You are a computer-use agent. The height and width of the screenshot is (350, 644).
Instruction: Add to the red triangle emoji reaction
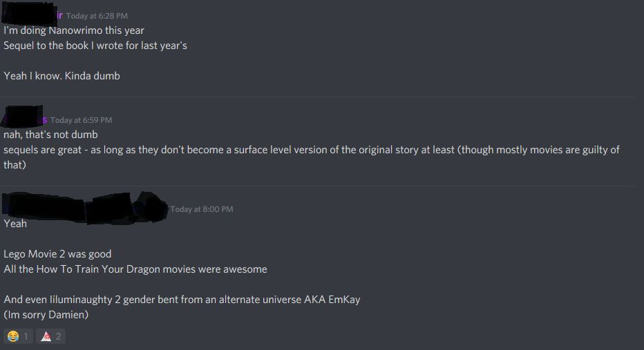(50, 336)
